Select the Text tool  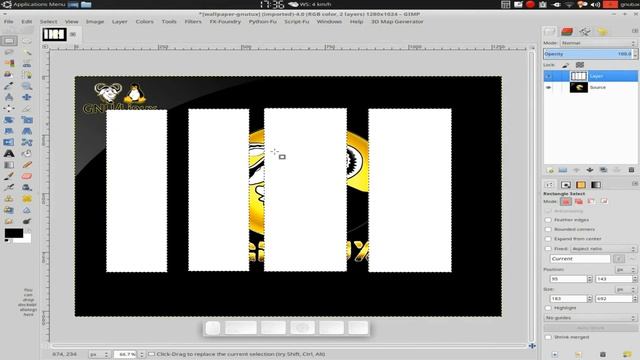pyautogui.click(x=9, y=154)
